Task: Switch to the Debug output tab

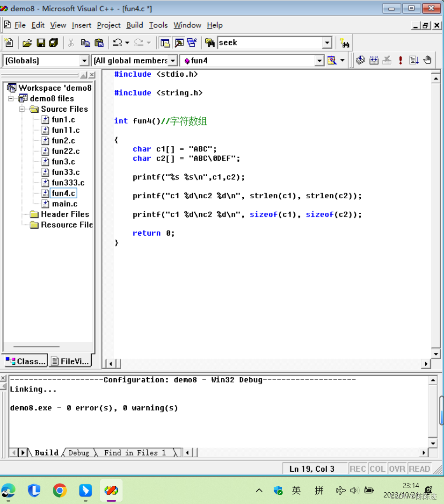Action: [x=79, y=453]
